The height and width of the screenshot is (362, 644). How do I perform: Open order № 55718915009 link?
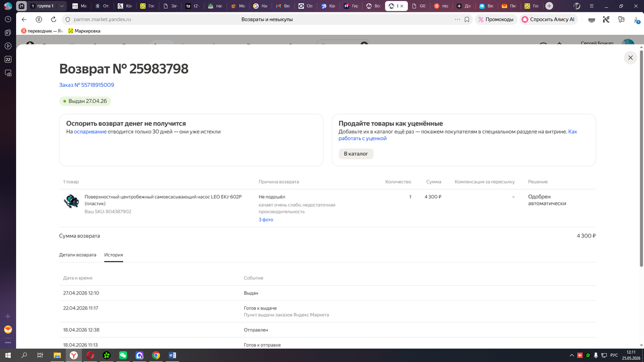86,85
